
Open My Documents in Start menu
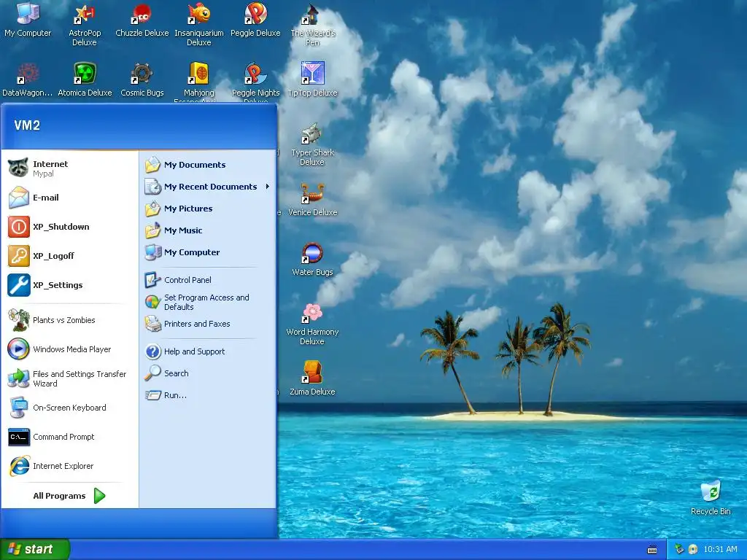[208, 165]
